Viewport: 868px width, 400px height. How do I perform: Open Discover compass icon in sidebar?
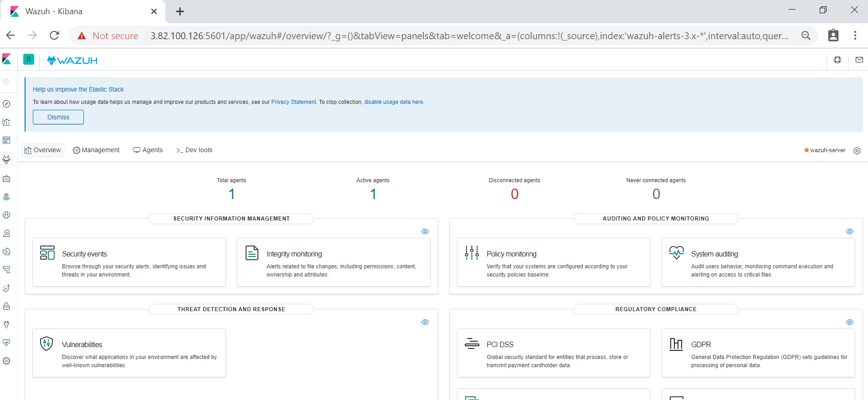tap(6, 104)
